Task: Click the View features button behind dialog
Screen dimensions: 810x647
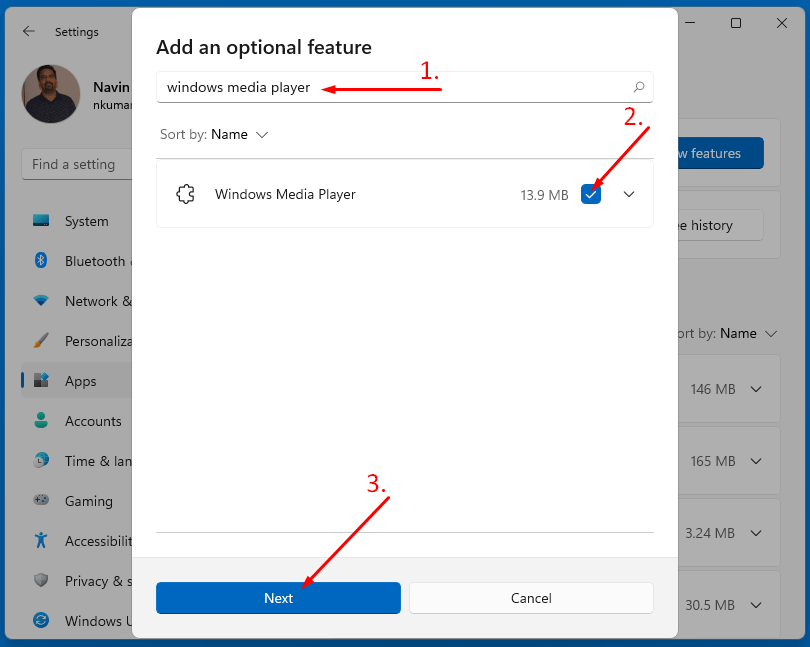Action: 721,153
